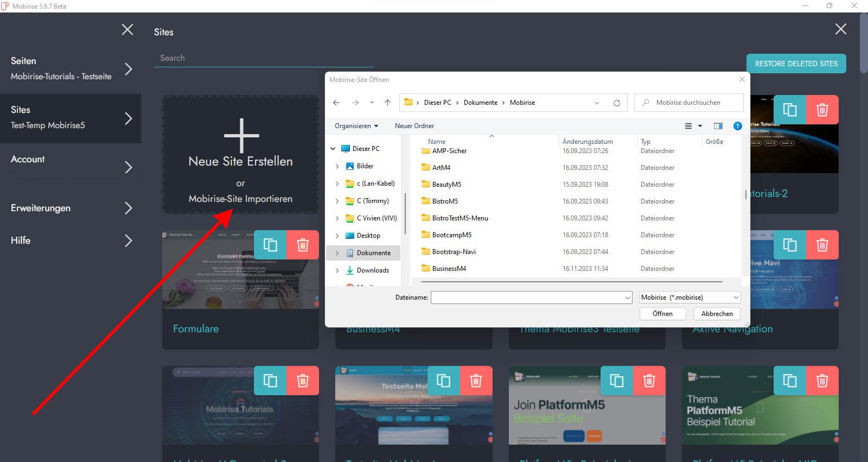This screenshot has height=462, width=868.
Task: Click Restore Deleted Sites button
Action: pos(796,64)
